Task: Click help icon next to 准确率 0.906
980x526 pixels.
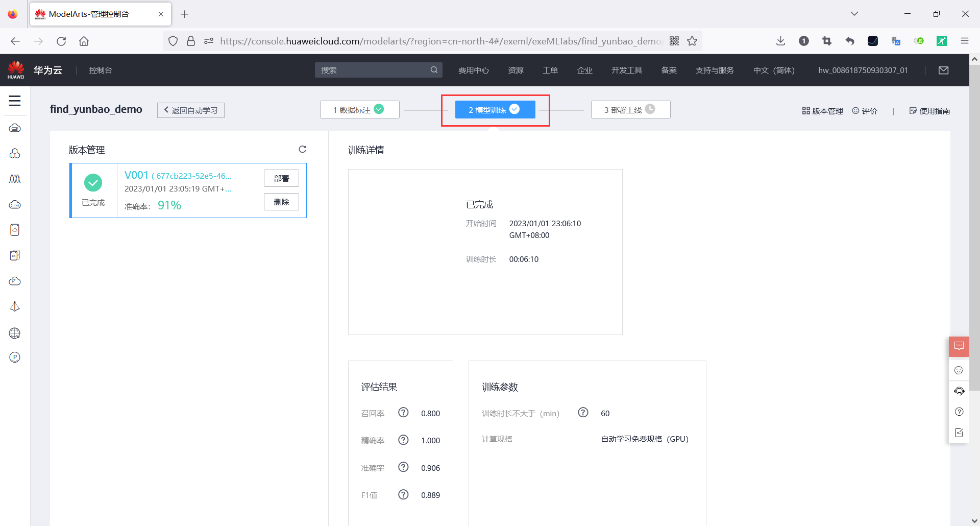Action: point(403,467)
